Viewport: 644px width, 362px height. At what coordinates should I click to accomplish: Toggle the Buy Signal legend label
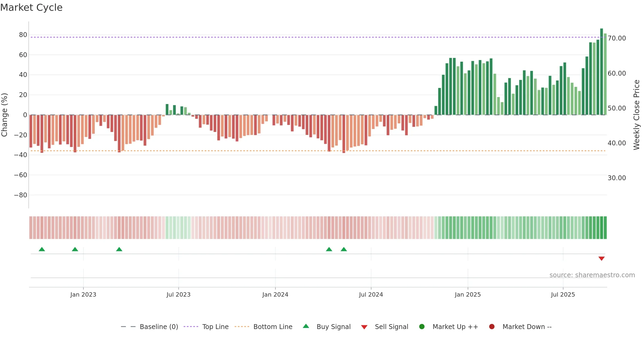[x=334, y=327]
